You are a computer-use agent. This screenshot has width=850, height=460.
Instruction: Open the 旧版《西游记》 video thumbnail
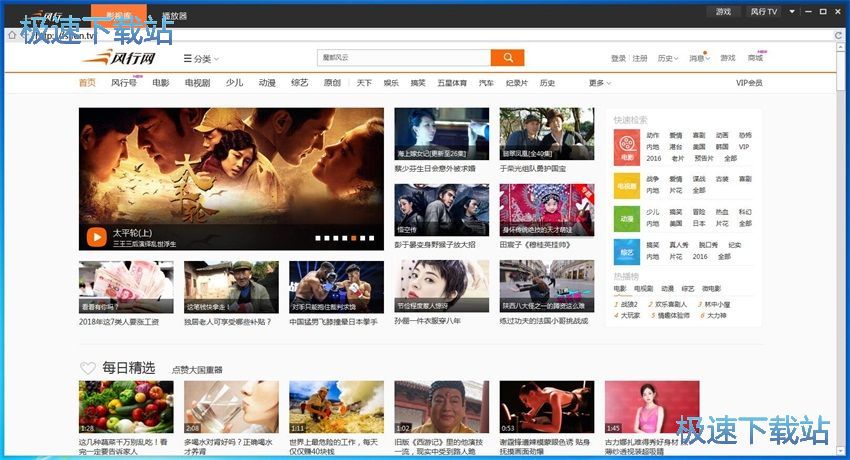[x=442, y=407]
